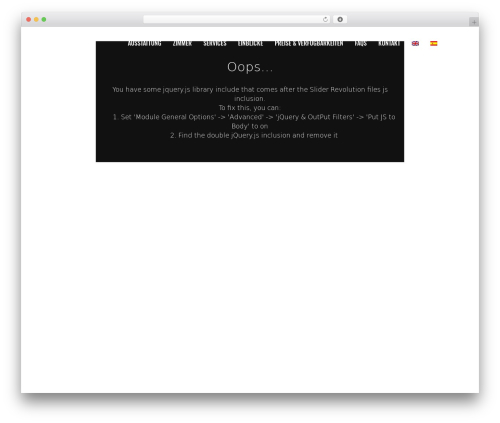This screenshot has width=500, height=423.
Task: Click the 'To fix this, you can:' line
Action: pyautogui.click(x=250, y=108)
